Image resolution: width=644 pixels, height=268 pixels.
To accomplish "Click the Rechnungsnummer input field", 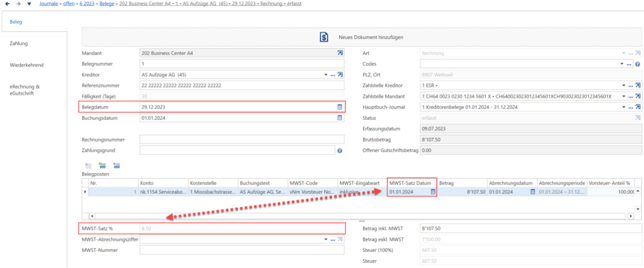I will coord(242,139).
